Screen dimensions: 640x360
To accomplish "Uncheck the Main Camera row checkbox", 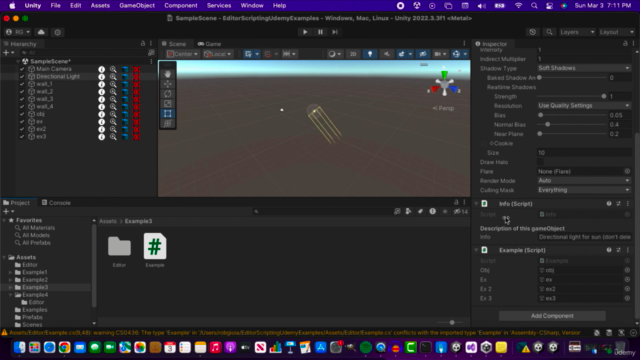I will (x=22, y=69).
